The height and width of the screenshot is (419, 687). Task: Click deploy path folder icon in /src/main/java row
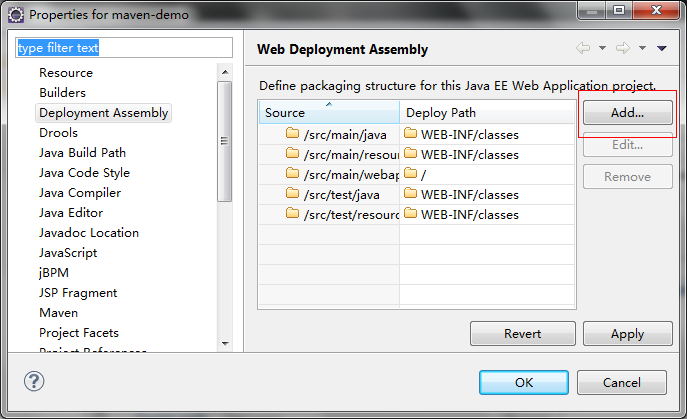pyautogui.click(x=410, y=133)
